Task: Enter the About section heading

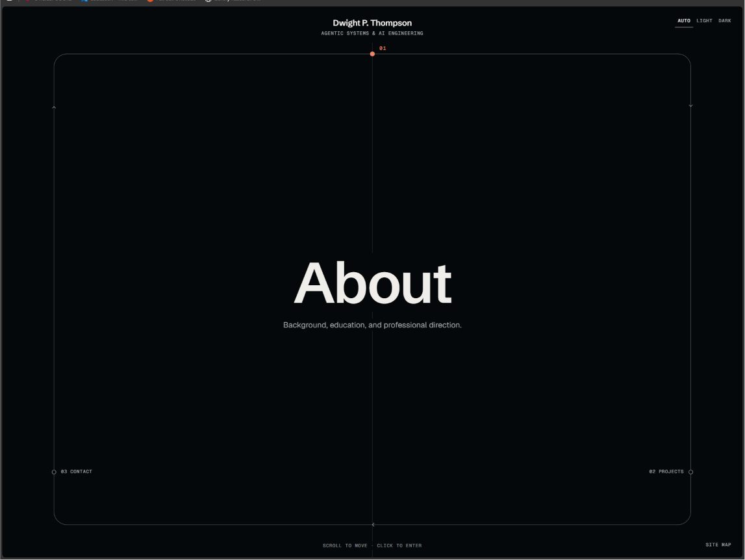Action: click(x=373, y=284)
